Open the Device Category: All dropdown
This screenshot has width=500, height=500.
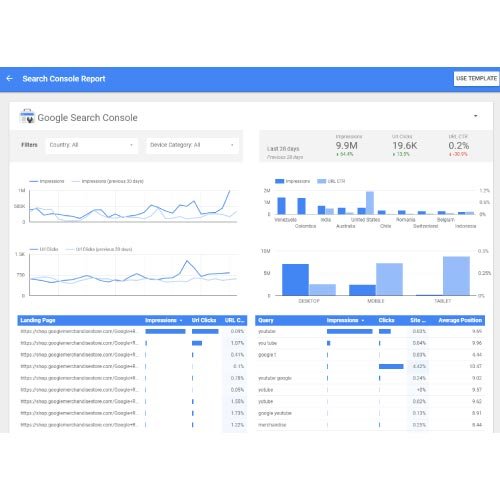(x=192, y=145)
